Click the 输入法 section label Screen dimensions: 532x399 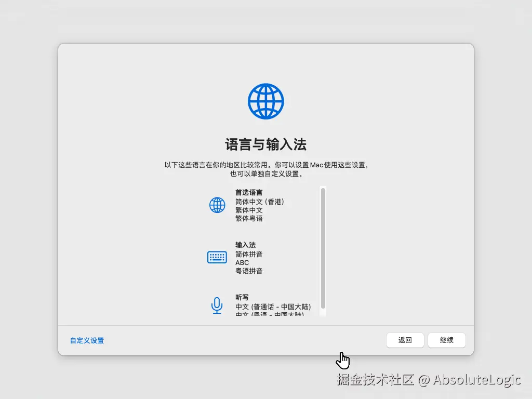point(245,245)
